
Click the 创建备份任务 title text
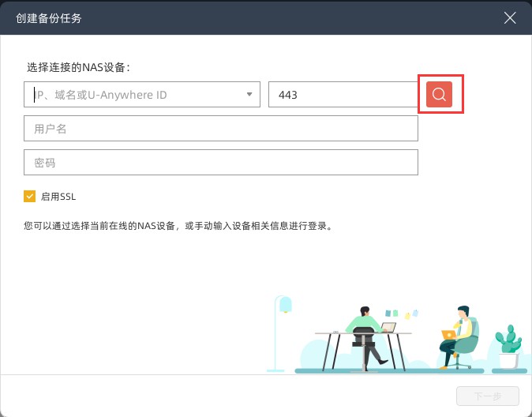tap(49, 17)
